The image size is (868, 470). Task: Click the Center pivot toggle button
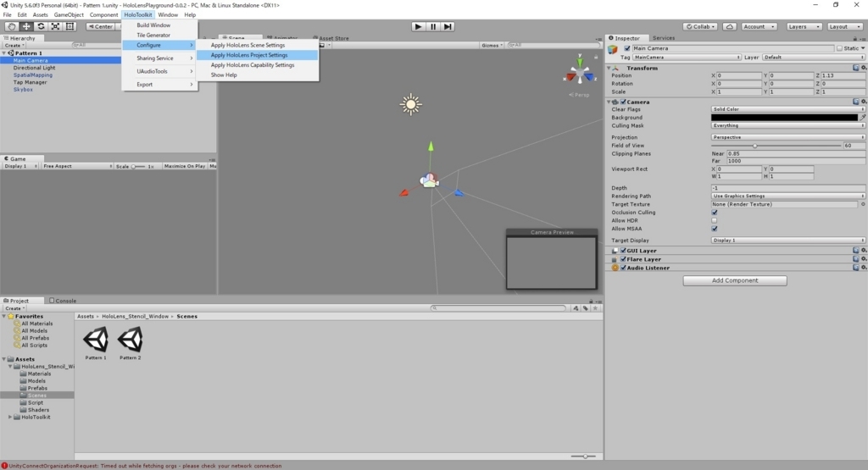click(100, 26)
